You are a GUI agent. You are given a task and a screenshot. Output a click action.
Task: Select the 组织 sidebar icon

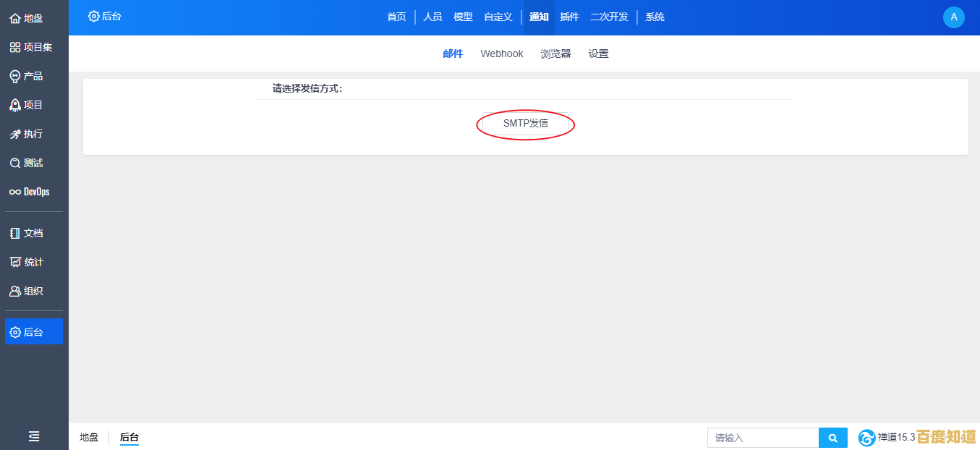click(27, 290)
